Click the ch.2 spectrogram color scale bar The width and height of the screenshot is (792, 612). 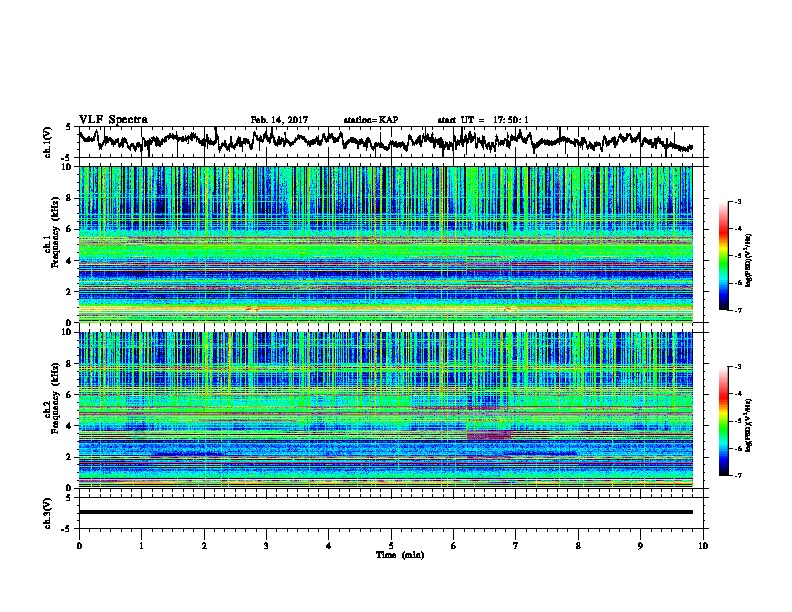pyautogui.click(x=723, y=421)
